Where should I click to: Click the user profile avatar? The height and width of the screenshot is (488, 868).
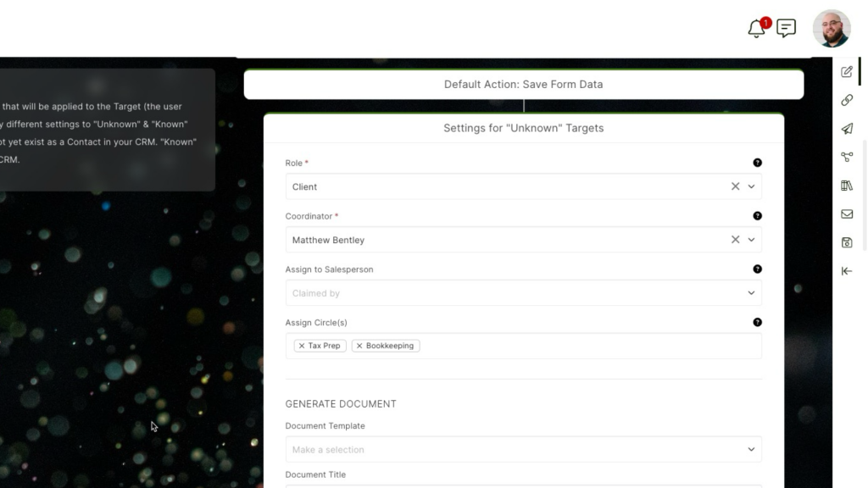coord(831,29)
